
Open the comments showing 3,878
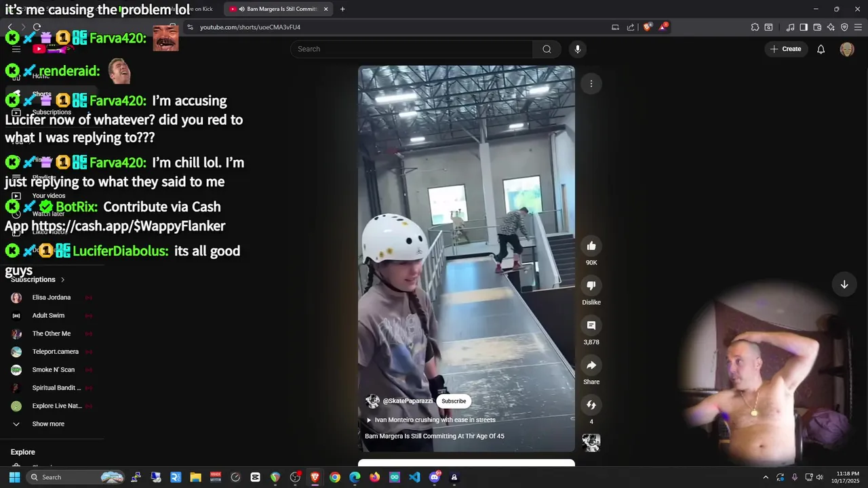click(591, 325)
